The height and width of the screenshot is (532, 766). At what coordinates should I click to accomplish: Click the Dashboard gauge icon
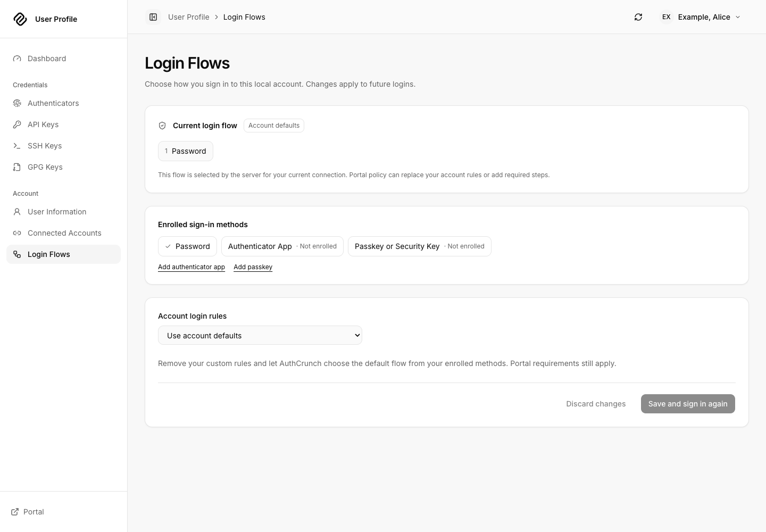tap(17, 59)
